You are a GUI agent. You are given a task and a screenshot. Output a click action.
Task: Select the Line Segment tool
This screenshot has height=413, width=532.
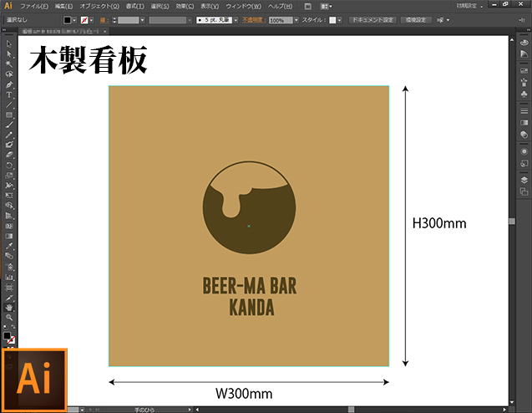pos(9,105)
